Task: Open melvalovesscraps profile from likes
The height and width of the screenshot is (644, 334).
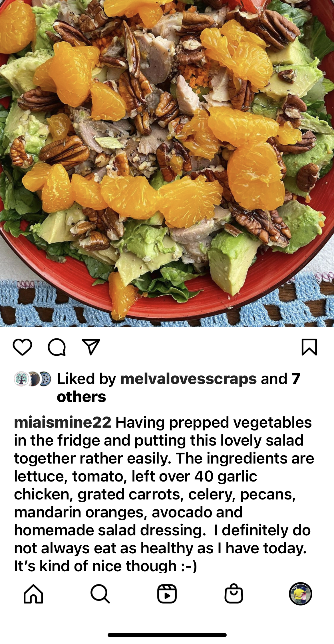Action: (188, 379)
